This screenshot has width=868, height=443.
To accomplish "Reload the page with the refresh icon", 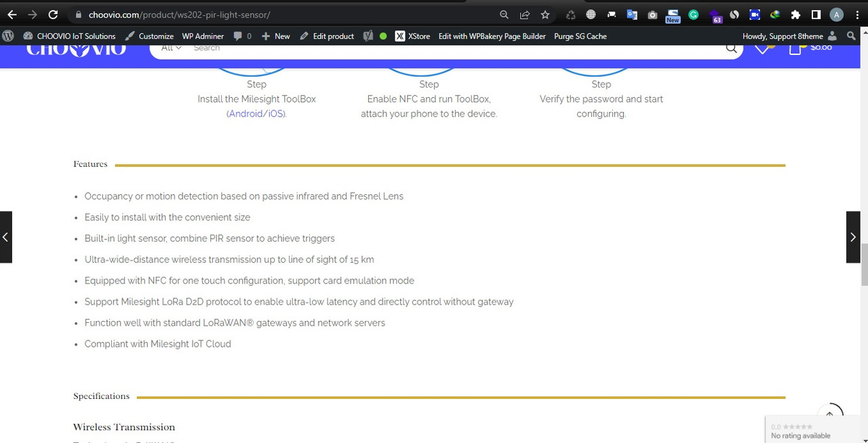I will (54, 14).
